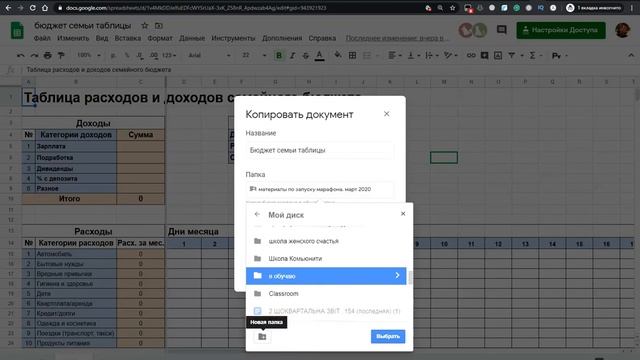
Task: Click the Insert comment icon
Action: point(484,55)
